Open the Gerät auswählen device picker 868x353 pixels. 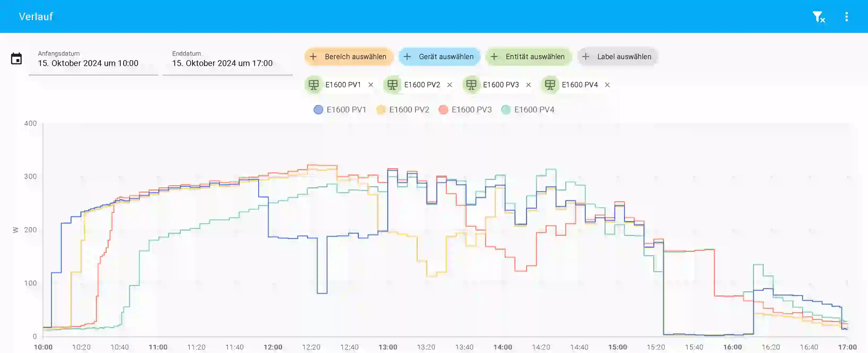(439, 56)
